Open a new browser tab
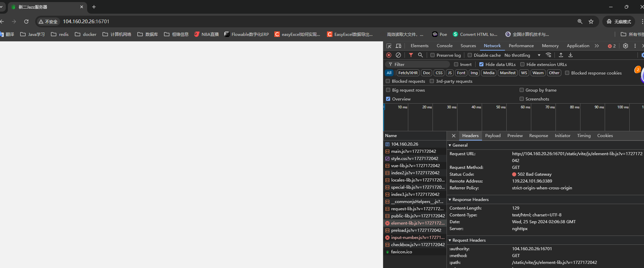 click(x=94, y=7)
